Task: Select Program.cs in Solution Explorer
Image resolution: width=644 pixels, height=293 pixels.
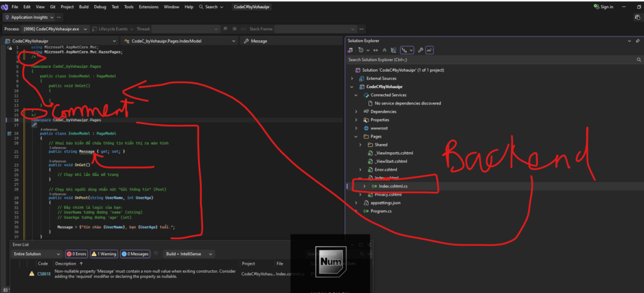Action: [380, 211]
